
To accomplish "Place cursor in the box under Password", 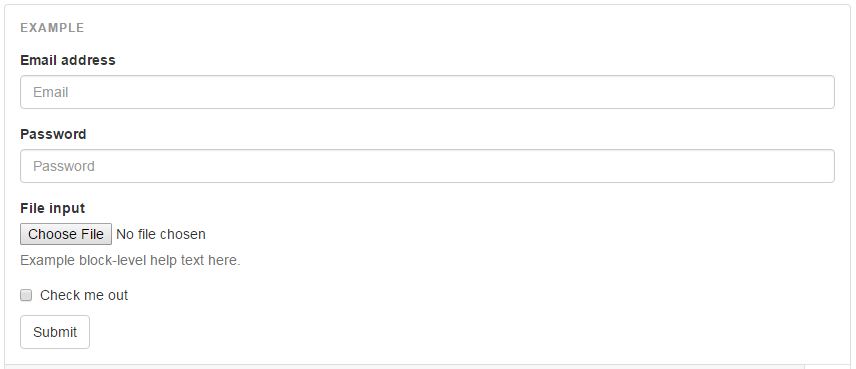I will click(427, 166).
